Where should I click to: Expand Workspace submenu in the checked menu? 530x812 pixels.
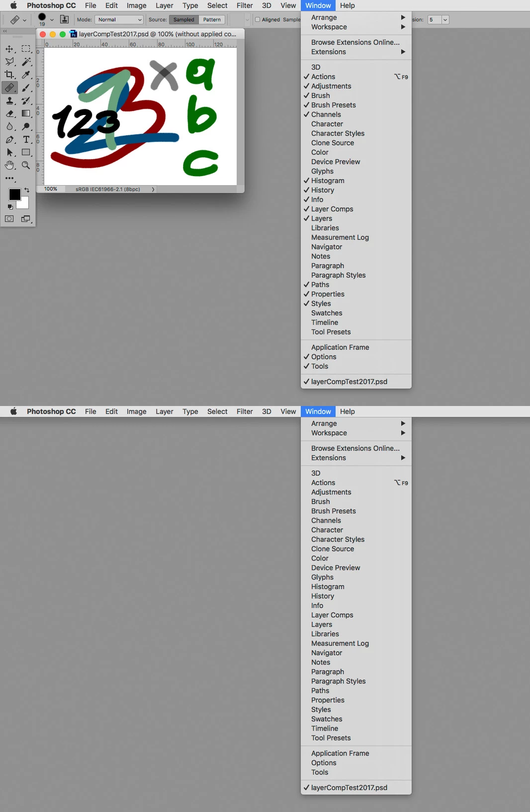point(356,27)
